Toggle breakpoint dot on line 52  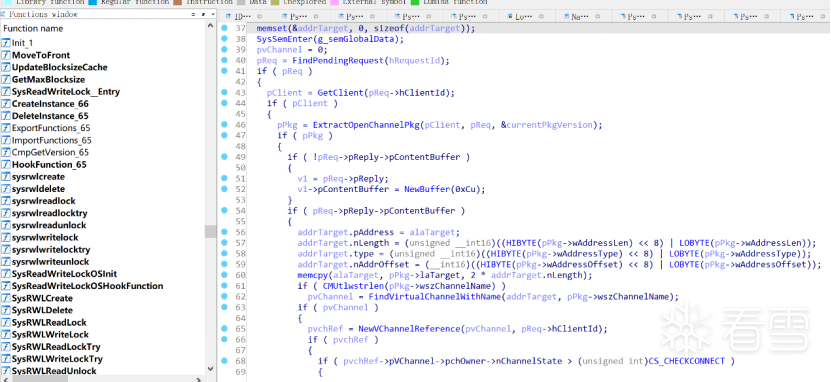(x=225, y=189)
